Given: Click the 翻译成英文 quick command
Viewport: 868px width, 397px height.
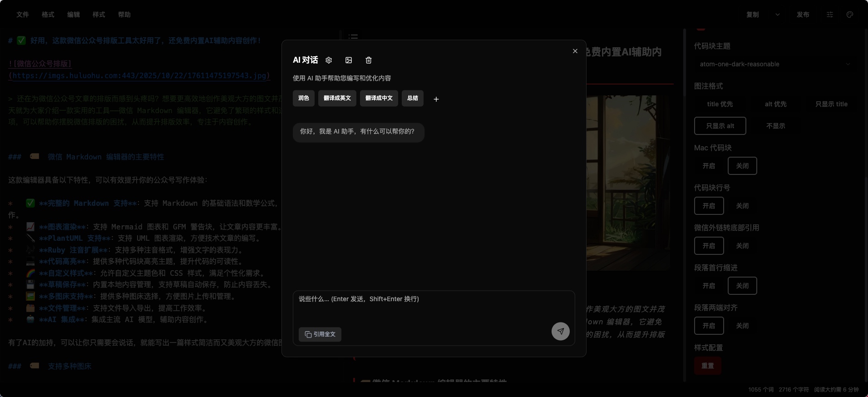Looking at the screenshot, I should click(x=337, y=98).
